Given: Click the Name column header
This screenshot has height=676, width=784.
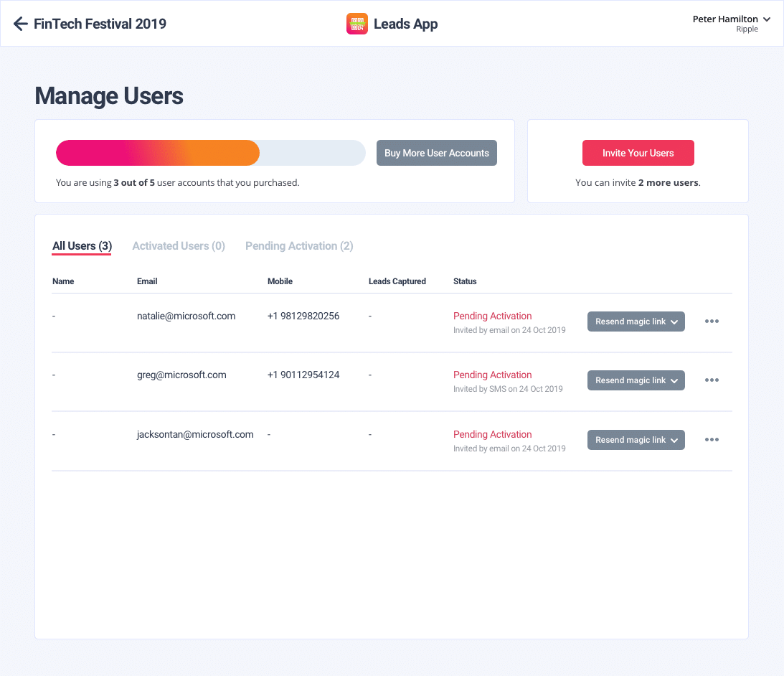Looking at the screenshot, I should coord(63,281).
